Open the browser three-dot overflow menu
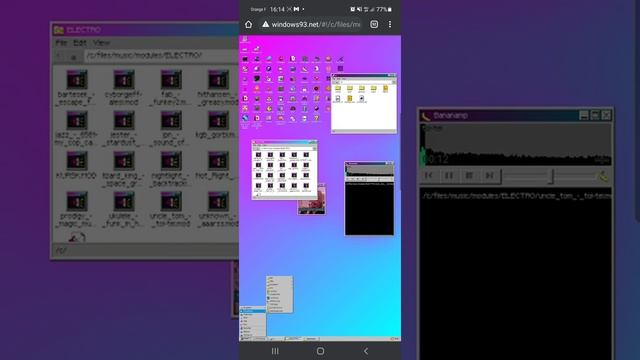This screenshot has height=360, width=640. [390, 24]
